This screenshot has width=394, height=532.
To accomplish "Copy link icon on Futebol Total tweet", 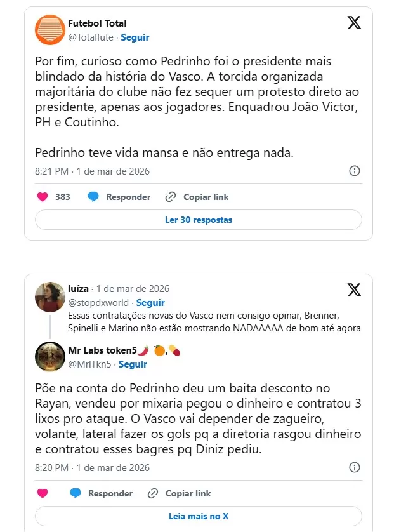I will (170, 197).
